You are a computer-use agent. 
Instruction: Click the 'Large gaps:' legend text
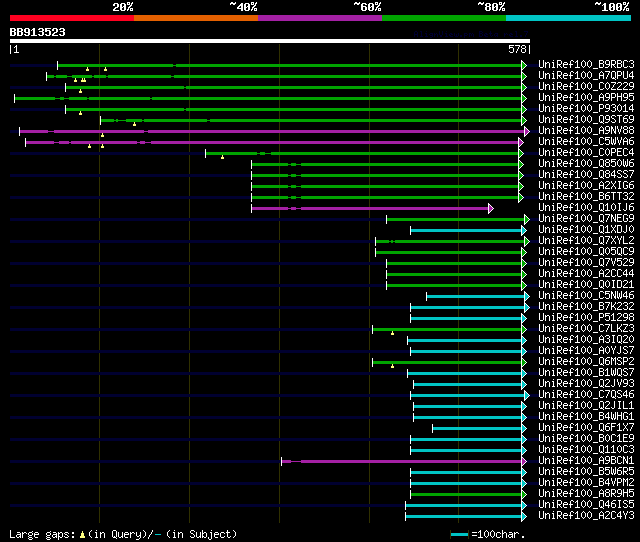tap(42, 534)
